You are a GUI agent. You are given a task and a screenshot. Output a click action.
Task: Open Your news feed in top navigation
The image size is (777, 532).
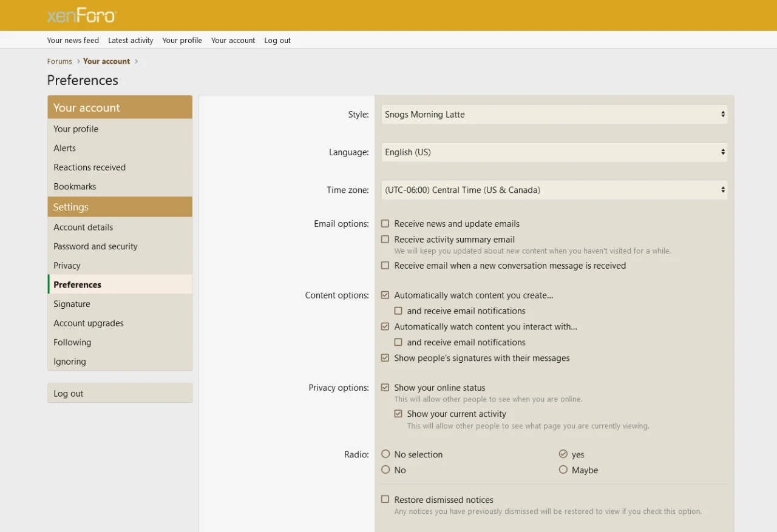73,41
